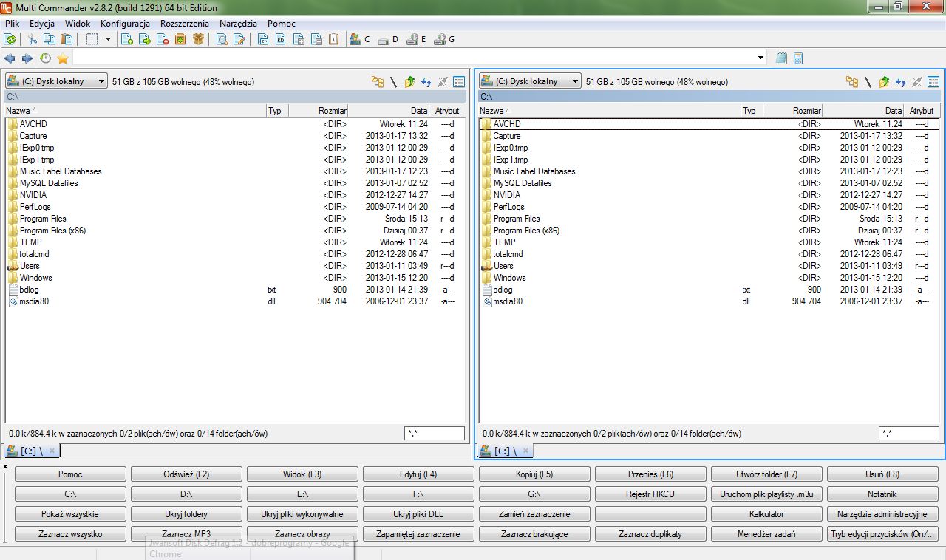This screenshot has width=946, height=560.
Task: Click the Usuń (F8) button
Action: coord(882,474)
